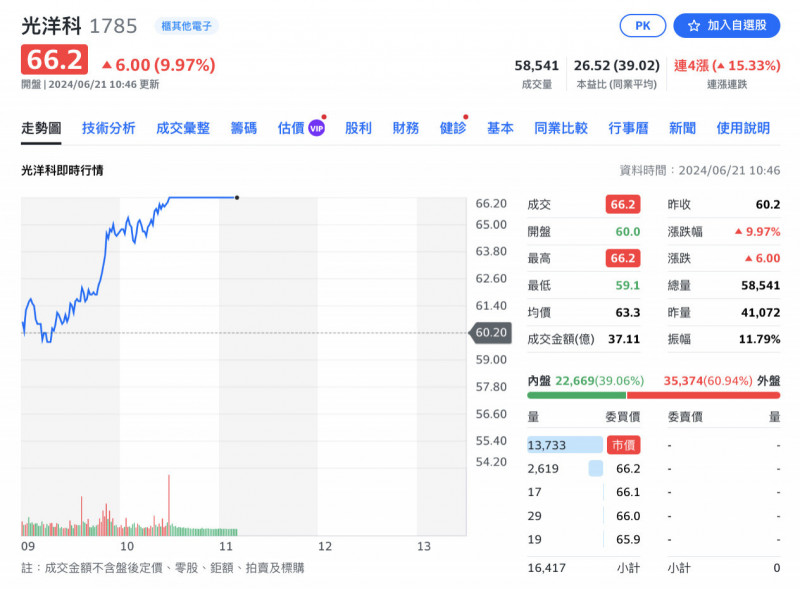
Task: Click the VIP badge icon
Action: [316, 128]
